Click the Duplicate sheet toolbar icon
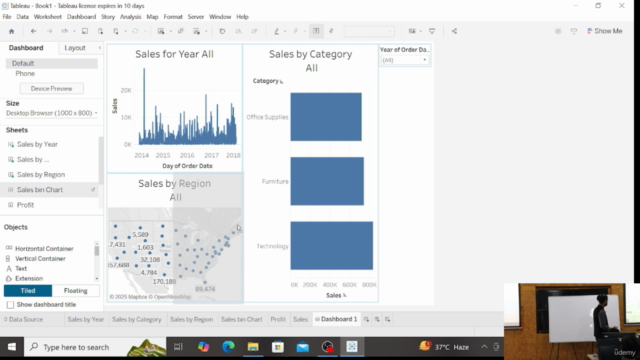The width and height of the screenshot is (640, 360). pyautogui.click(x=181, y=31)
